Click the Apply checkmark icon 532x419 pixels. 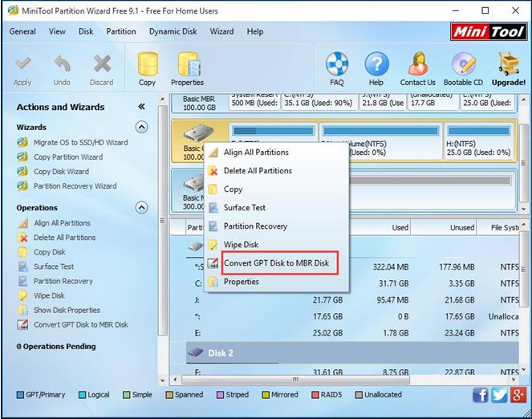click(x=22, y=63)
